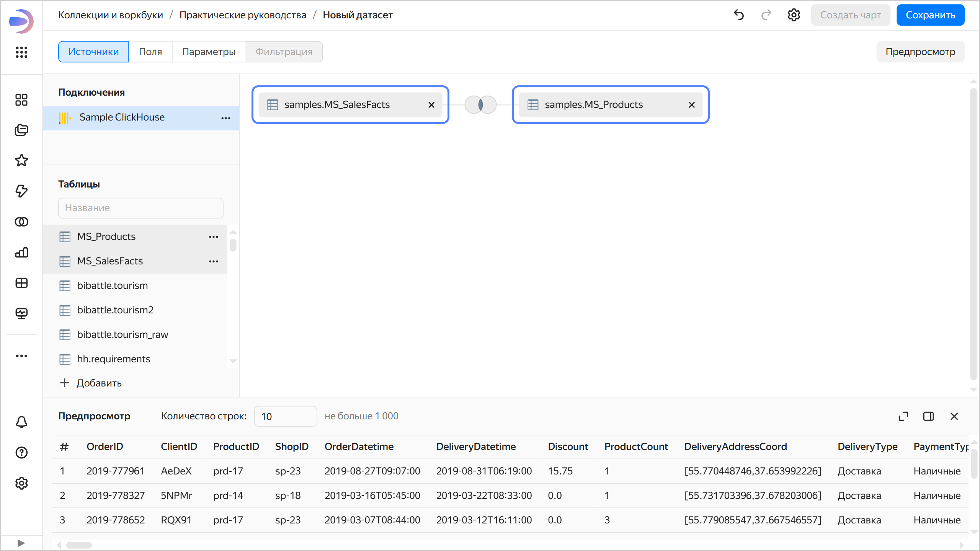Image resolution: width=980 pixels, height=551 pixels.
Task: Click the table name search field
Action: pyautogui.click(x=140, y=208)
